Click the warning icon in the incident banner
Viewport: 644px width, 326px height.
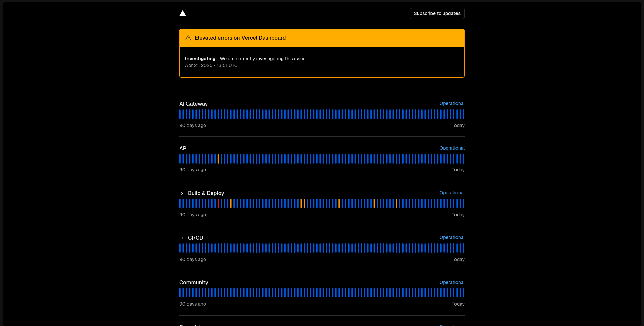(188, 38)
